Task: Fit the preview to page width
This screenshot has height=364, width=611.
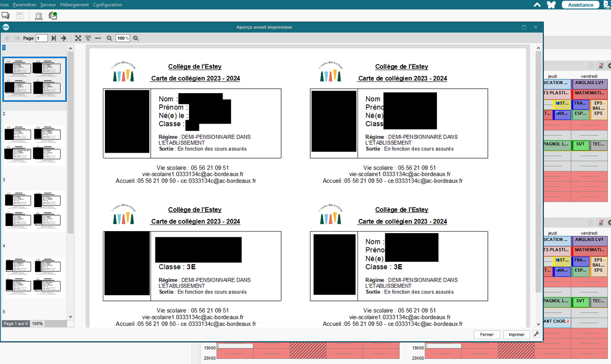Action: (x=97, y=38)
